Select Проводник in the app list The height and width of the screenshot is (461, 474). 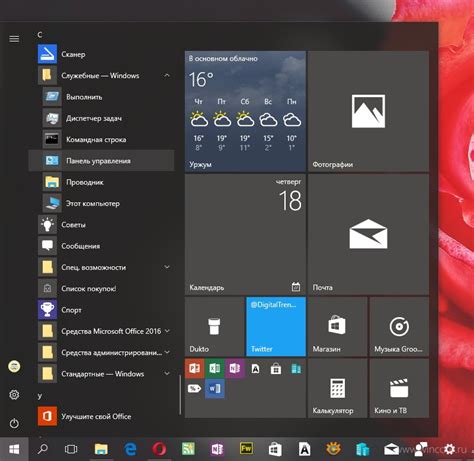(x=101, y=182)
